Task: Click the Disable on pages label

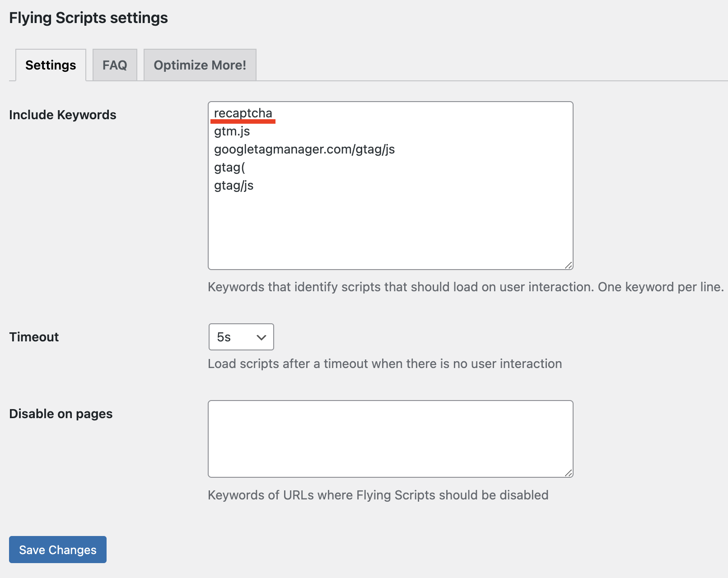Action: point(61,413)
